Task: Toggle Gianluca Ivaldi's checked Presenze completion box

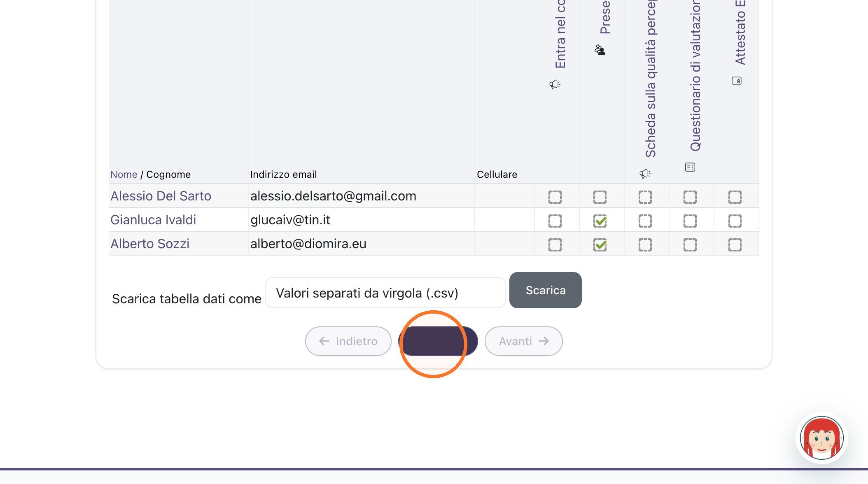Action: point(600,221)
